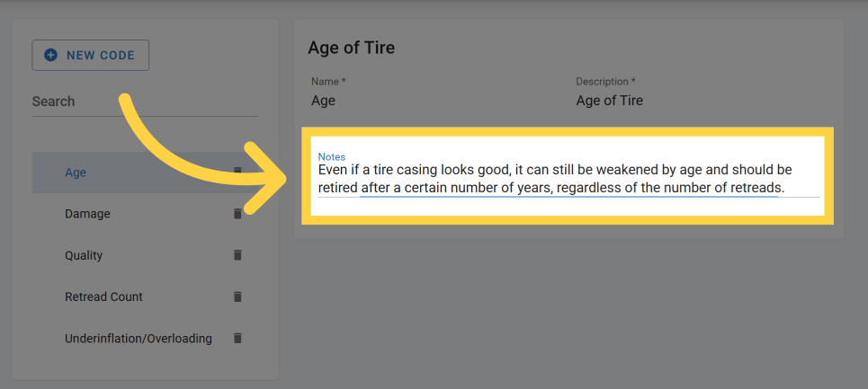
Task: Click the Name field label
Action: click(x=328, y=82)
